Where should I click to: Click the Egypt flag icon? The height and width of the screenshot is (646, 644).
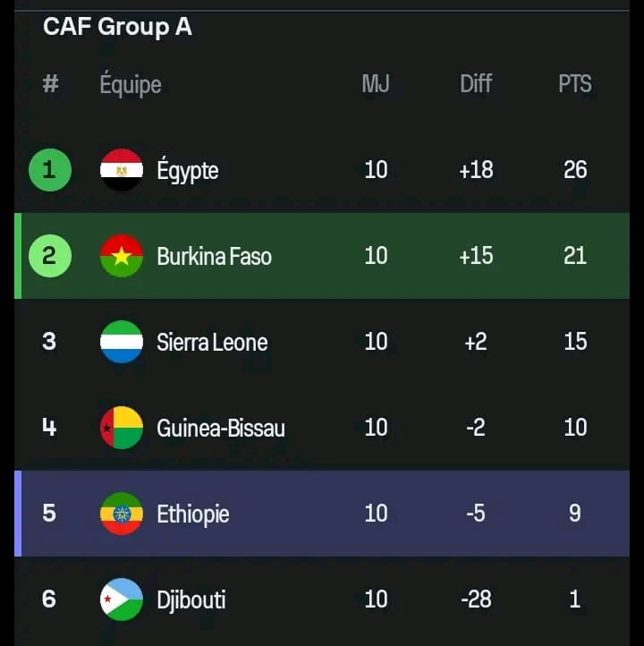pos(122,170)
